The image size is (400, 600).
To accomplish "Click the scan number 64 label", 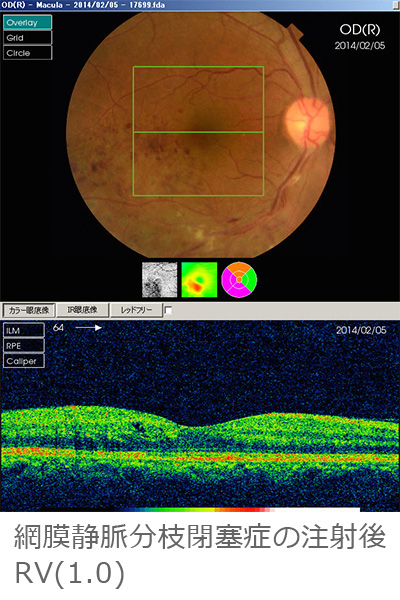I will click(59, 328).
